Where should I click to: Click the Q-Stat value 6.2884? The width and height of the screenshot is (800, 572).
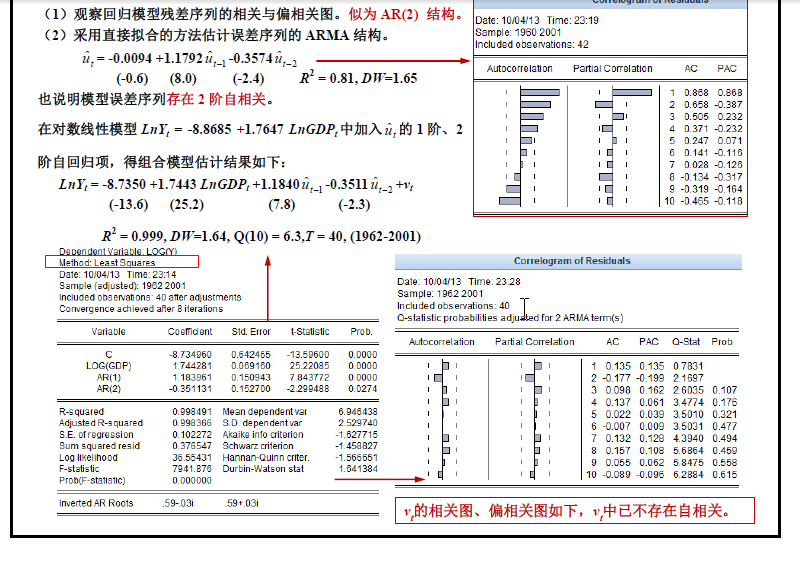click(688, 475)
